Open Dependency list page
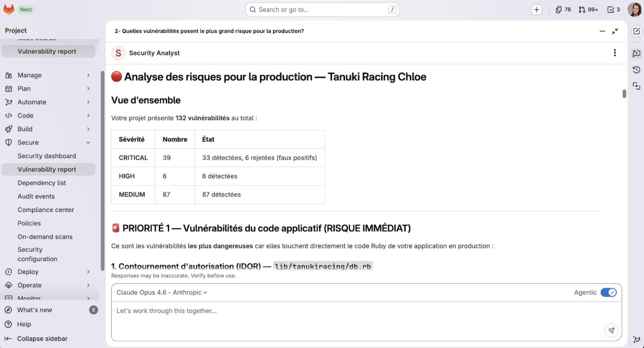 point(49,183)
